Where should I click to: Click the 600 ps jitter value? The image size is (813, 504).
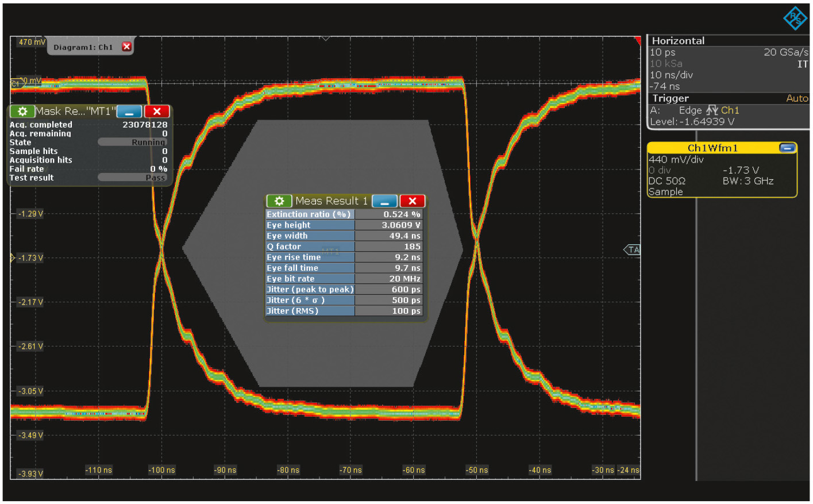click(x=406, y=290)
